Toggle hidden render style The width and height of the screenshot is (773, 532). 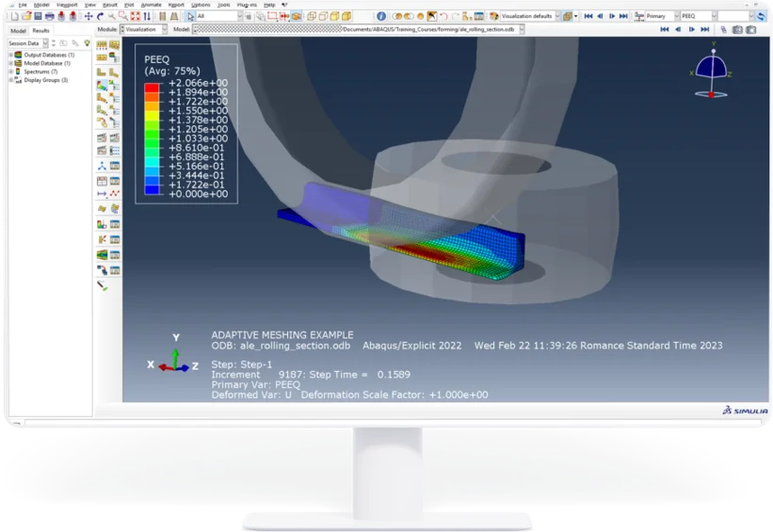click(x=323, y=16)
